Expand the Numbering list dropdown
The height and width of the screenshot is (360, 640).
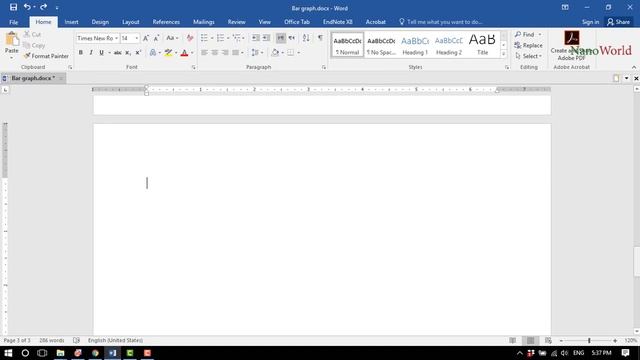coord(228,38)
